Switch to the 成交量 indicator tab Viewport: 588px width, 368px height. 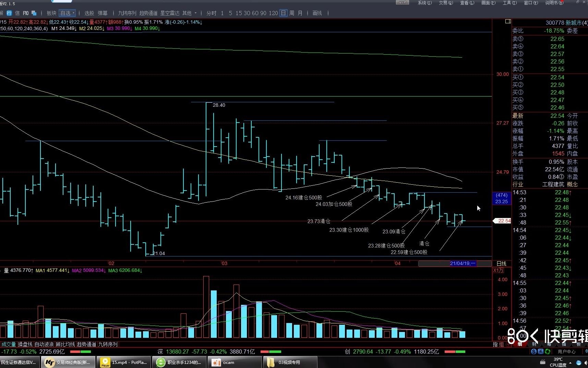tap(8, 344)
